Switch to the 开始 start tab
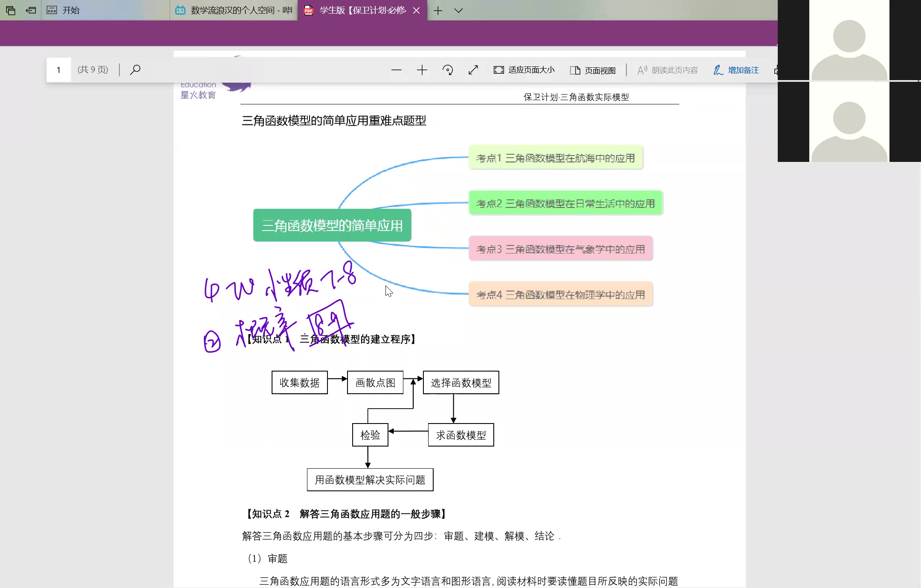The image size is (921, 588). (x=70, y=10)
